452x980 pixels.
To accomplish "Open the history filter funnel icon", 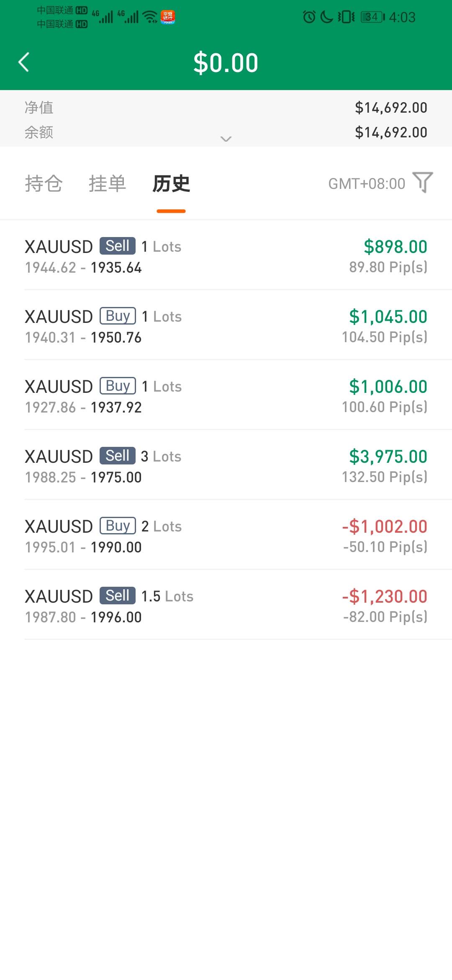I will 423,183.
